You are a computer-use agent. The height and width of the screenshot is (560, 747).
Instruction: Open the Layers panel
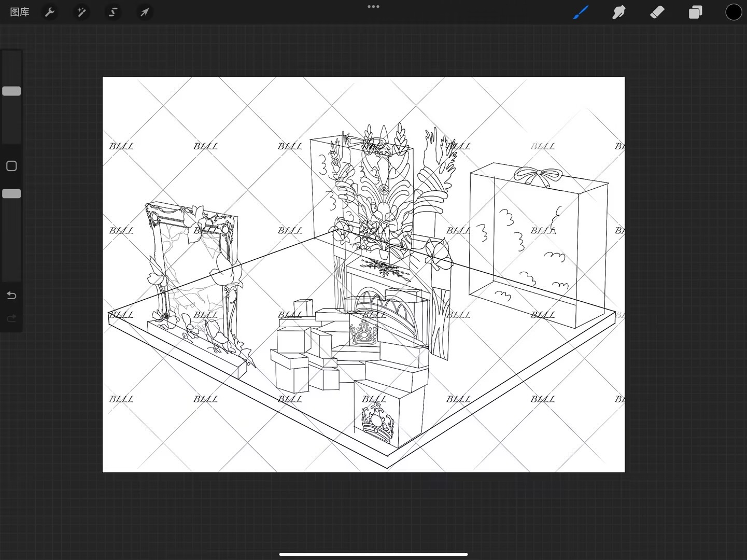click(x=695, y=12)
